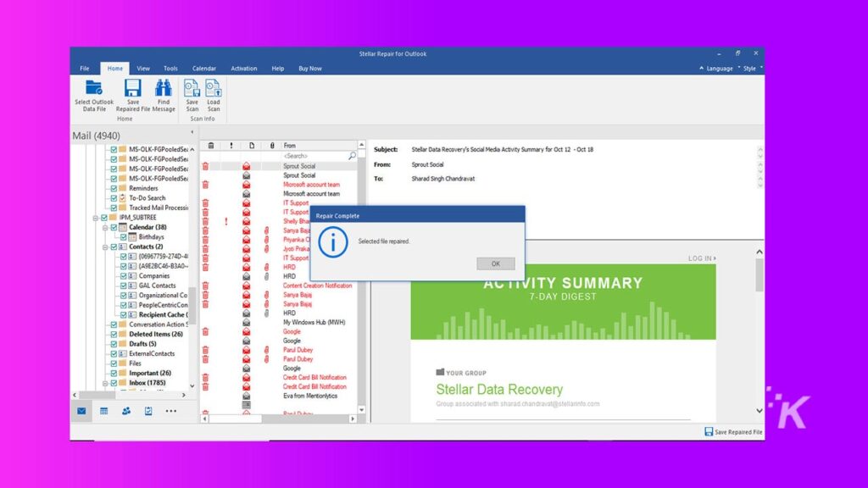Click the Select Outlook Data File icon
The image size is (868, 488).
[x=93, y=87]
